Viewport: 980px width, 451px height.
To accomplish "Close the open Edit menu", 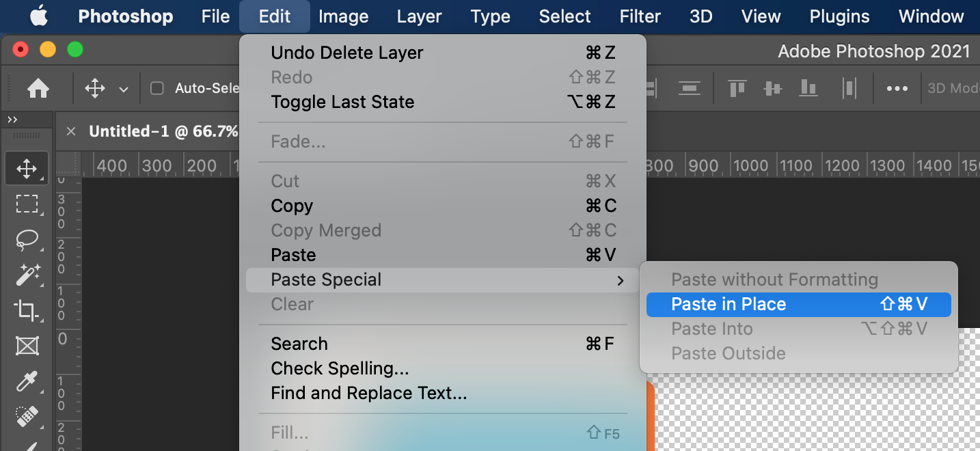I will pos(275,16).
